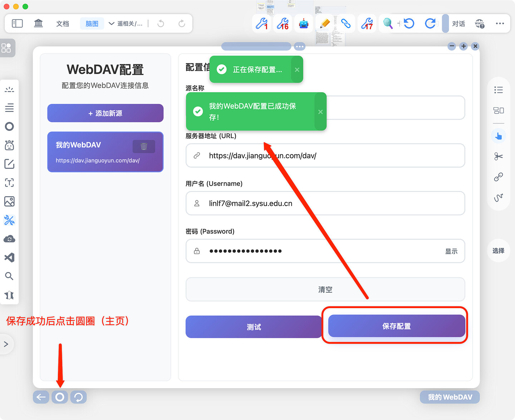The width and height of the screenshot is (515, 420).
Task: Select the text frame tool in left sidebar
Action: 9,183
